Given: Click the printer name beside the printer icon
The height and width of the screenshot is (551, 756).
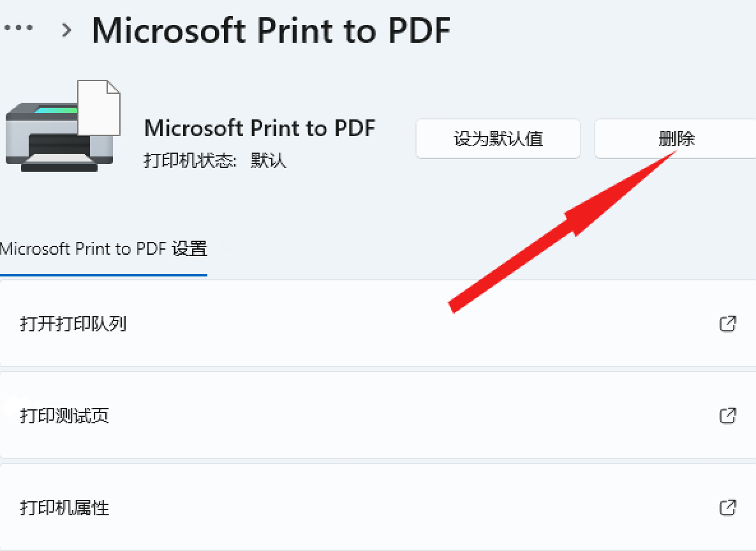Looking at the screenshot, I should pyautogui.click(x=260, y=128).
